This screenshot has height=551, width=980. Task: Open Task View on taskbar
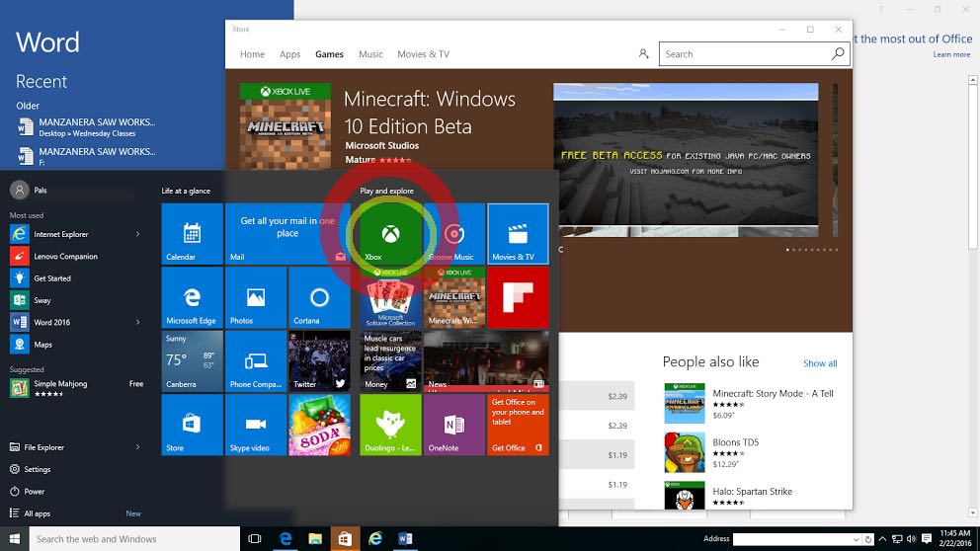[254, 538]
